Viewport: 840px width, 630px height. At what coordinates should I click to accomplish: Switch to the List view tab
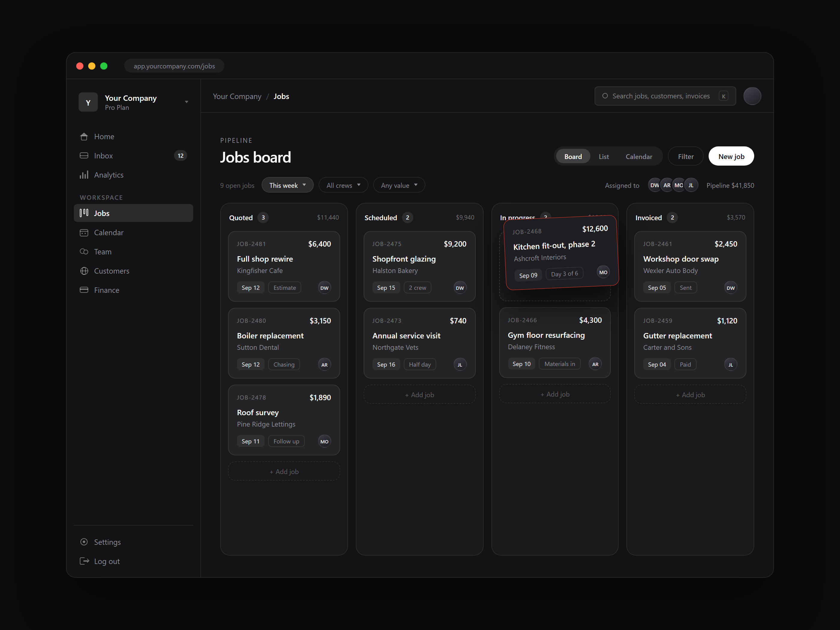pyautogui.click(x=603, y=157)
